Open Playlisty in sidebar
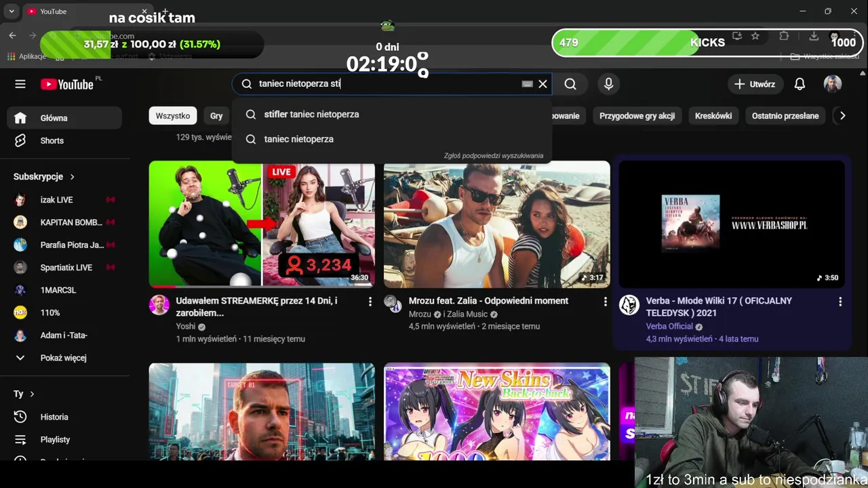 coord(64,439)
